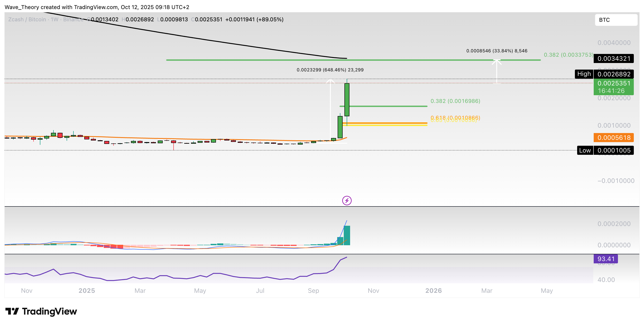The image size is (644, 325).
Task: Click the 0.0034321 Fibonacci target label
Action: click(614, 58)
